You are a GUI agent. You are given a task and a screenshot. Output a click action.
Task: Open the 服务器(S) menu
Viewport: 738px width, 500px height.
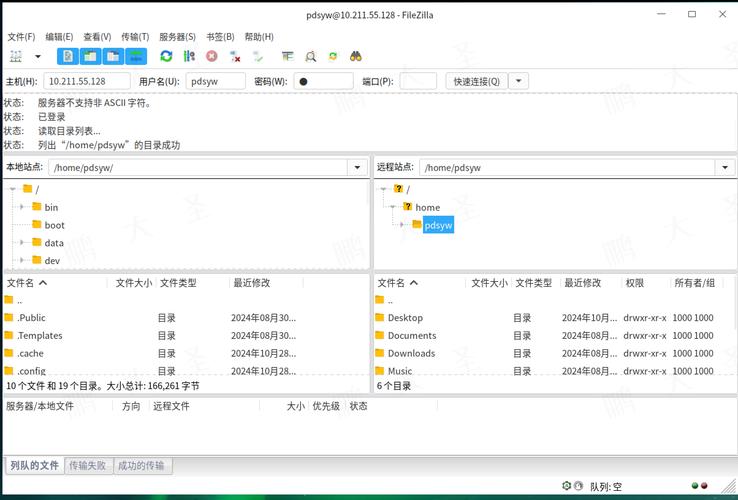click(177, 37)
